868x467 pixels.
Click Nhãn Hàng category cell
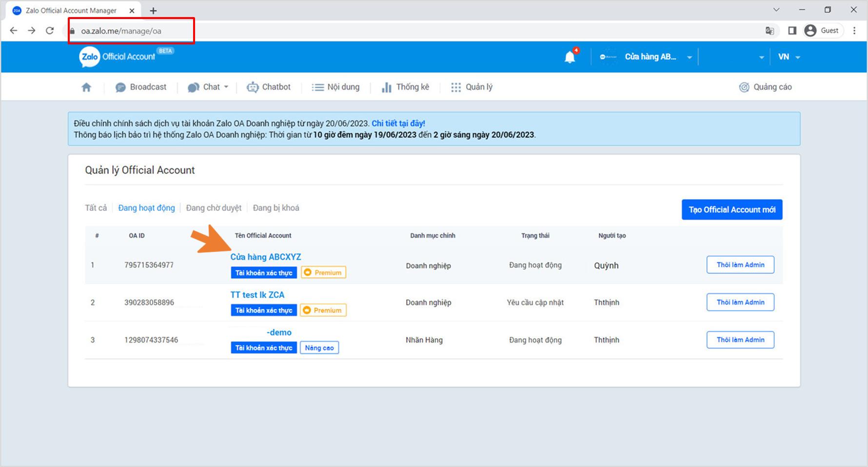coord(424,340)
